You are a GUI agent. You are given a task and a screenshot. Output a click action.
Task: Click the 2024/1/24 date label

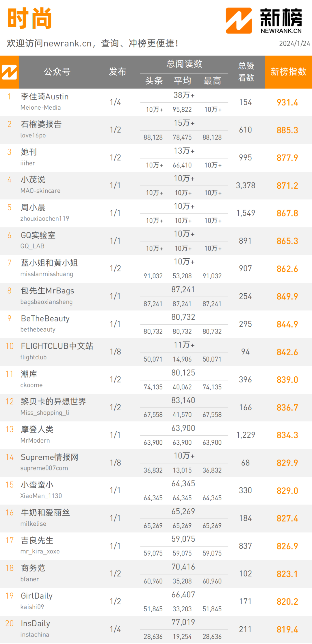tap(294, 43)
